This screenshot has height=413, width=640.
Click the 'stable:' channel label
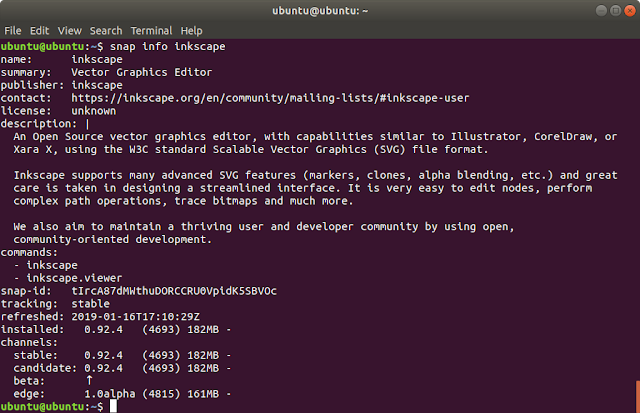(x=36, y=355)
